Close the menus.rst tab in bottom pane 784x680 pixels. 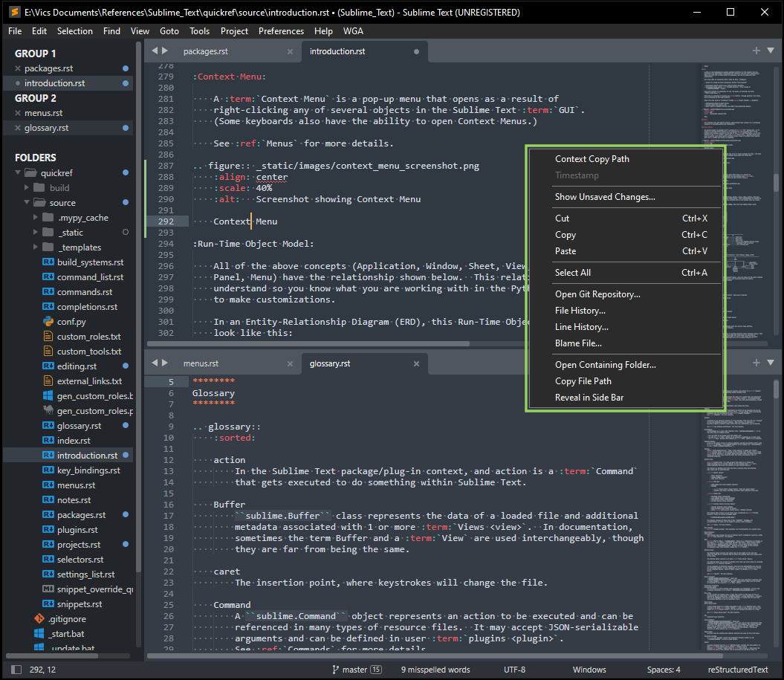pos(290,363)
